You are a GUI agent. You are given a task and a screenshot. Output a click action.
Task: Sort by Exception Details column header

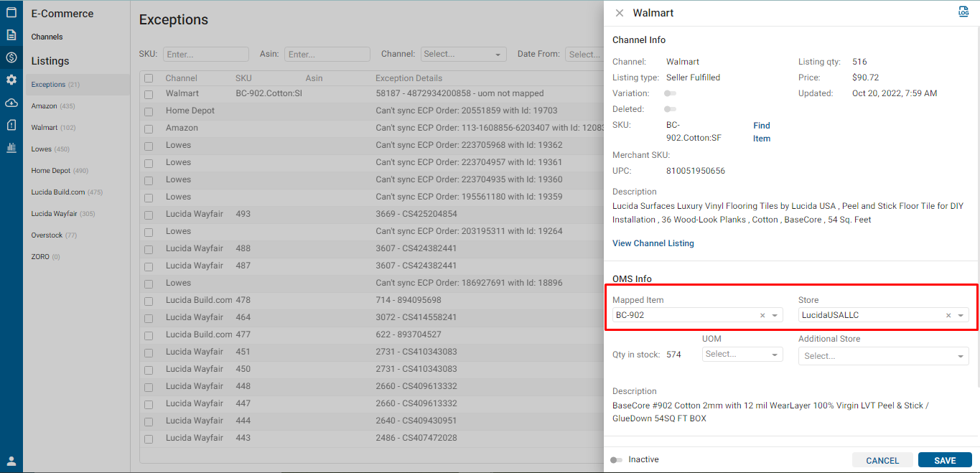[409, 78]
